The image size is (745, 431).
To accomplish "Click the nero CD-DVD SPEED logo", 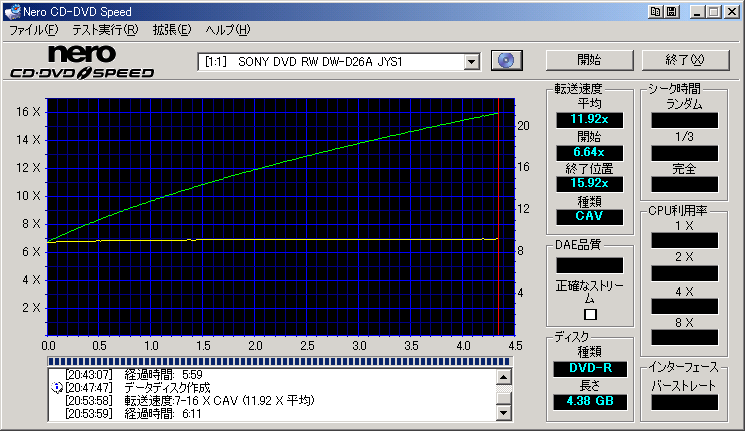I will point(82,62).
